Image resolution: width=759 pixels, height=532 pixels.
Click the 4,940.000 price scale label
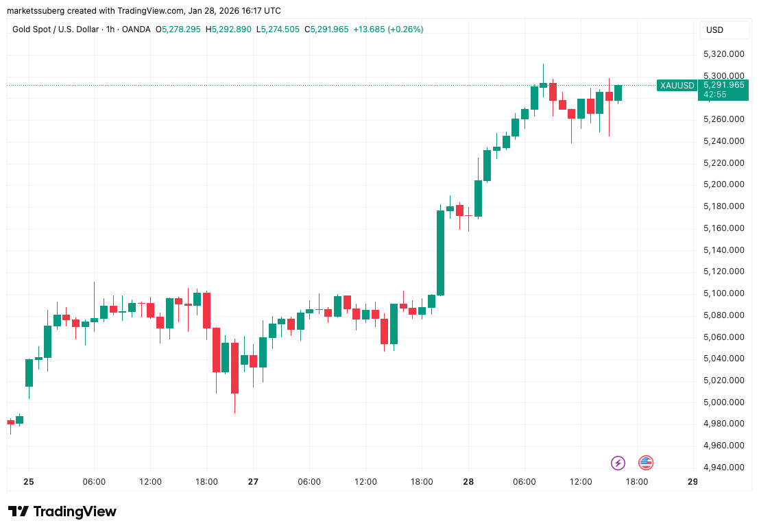(723, 468)
